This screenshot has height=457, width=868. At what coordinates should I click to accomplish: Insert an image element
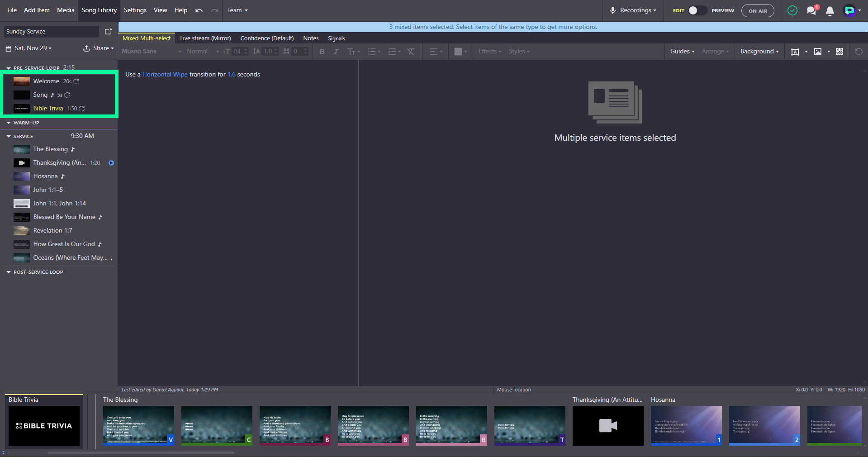pos(818,52)
